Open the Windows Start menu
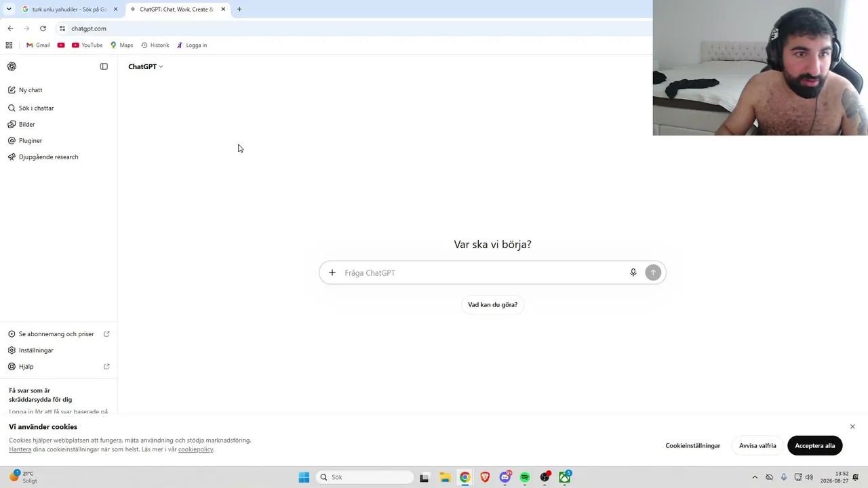The width and height of the screenshot is (868, 488). click(304, 477)
